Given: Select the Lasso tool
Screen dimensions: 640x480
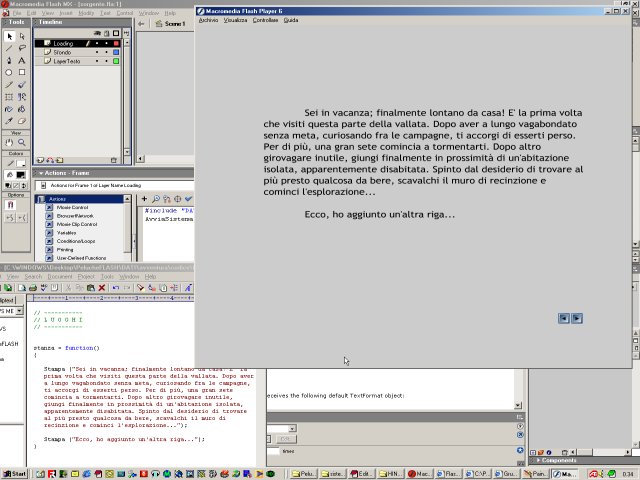Looking at the screenshot, I should pos(22,48).
